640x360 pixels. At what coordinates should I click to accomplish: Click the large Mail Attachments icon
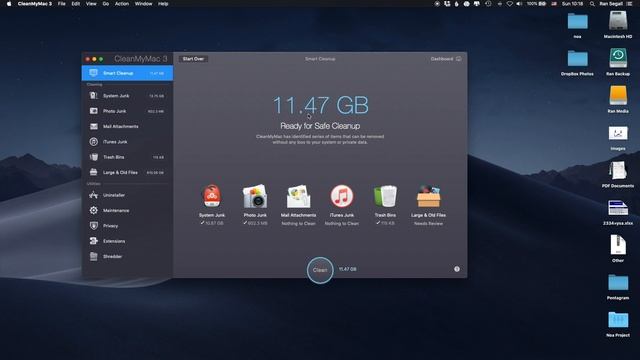pos(298,196)
